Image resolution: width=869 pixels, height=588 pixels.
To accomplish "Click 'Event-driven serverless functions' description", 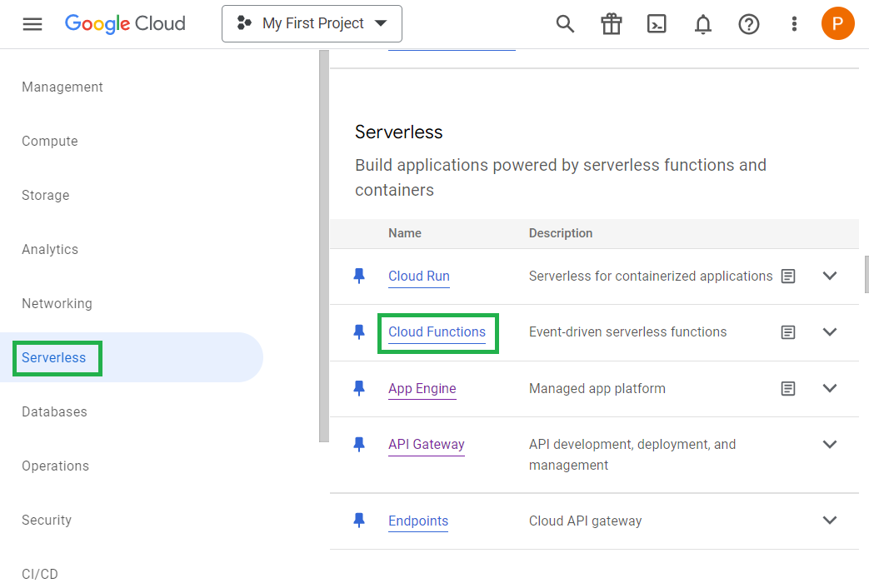I will click(627, 332).
